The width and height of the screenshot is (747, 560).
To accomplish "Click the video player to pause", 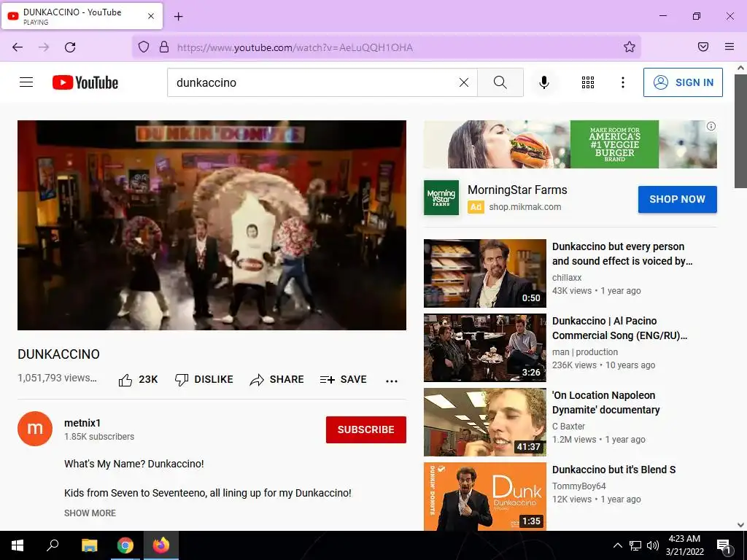I will point(212,225).
